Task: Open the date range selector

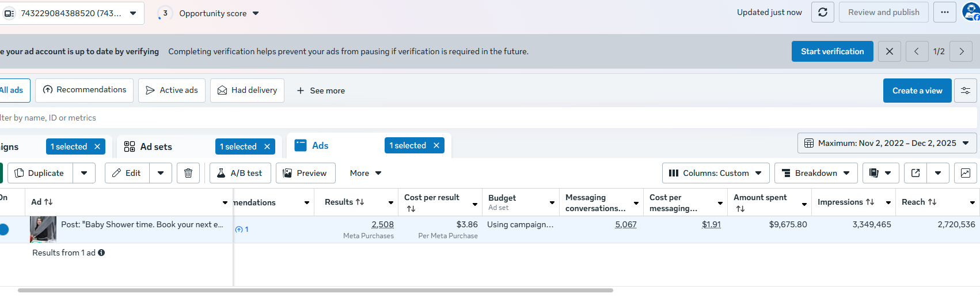Action: [887, 143]
